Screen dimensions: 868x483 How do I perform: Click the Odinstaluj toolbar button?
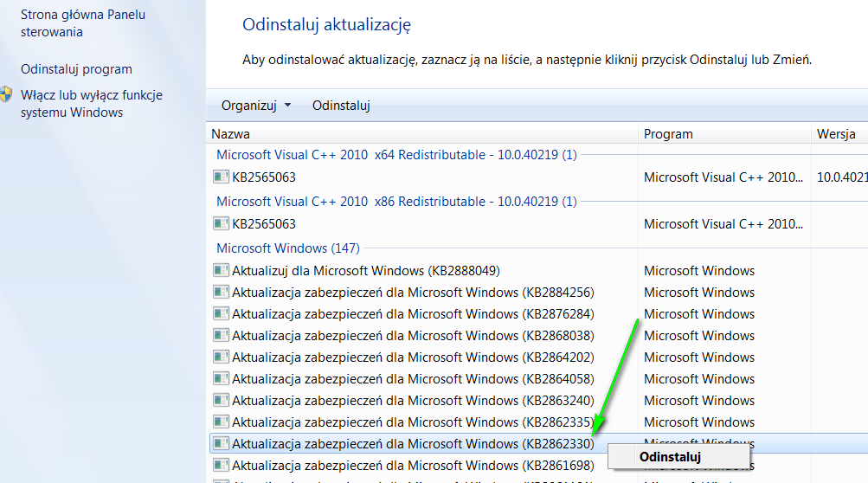[x=341, y=106]
